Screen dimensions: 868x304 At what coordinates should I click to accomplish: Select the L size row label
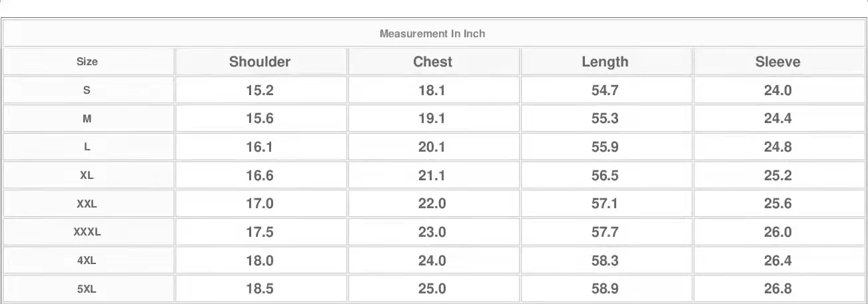(87, 147)
